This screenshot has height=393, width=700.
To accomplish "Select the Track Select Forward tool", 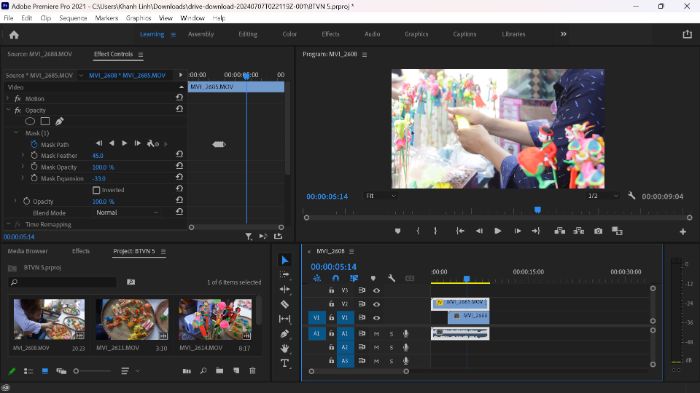I will click(285, 275).
